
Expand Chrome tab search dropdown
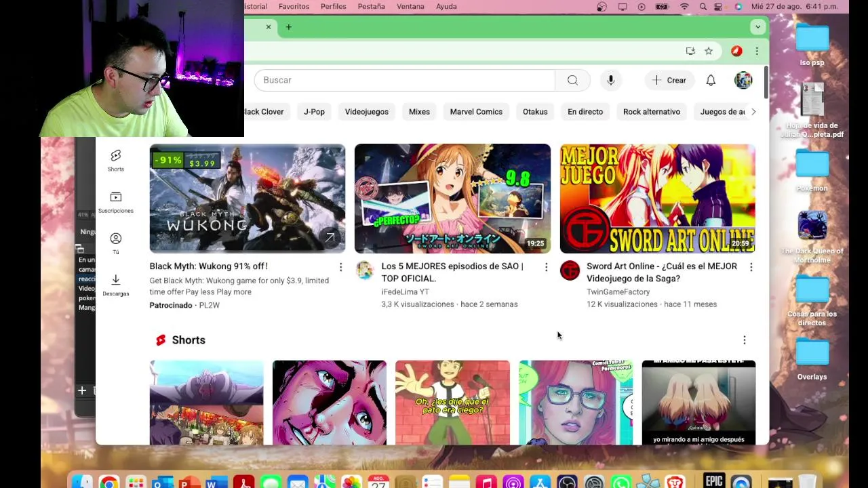click(x=757, y=27)
